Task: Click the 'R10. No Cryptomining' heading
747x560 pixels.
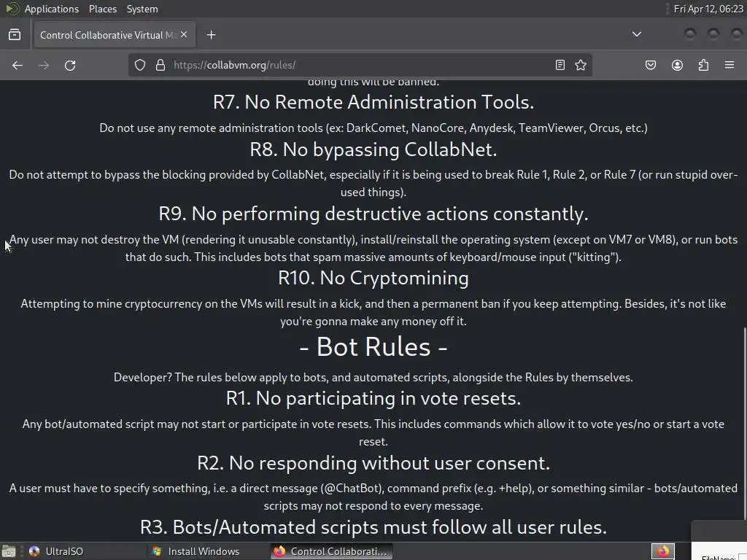Action: click(373, 278)
